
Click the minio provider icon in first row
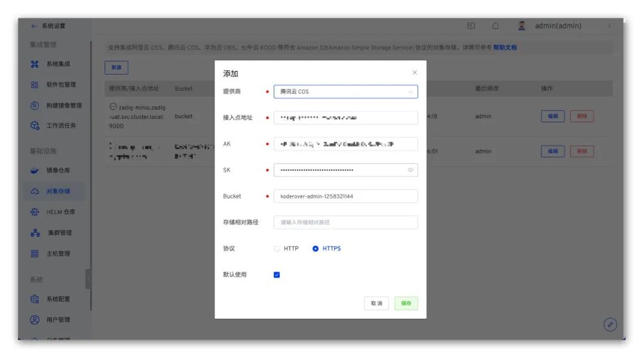tap(113, 107)
